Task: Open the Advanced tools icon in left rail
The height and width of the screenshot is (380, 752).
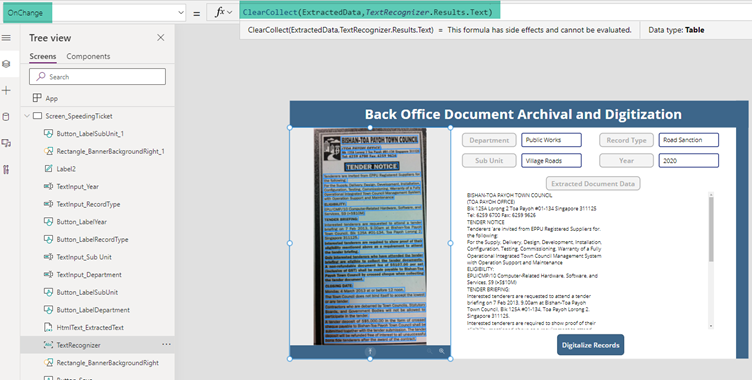Action: point(6,169)
